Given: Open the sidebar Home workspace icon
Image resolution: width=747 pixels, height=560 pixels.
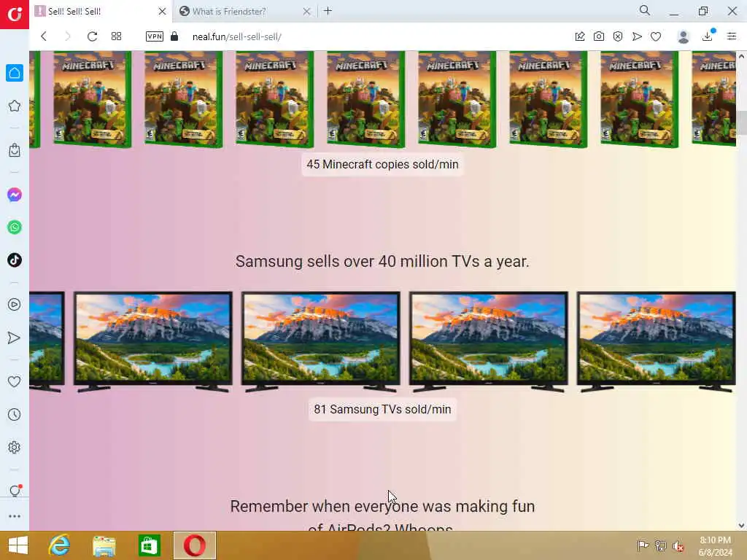Looking at the screenshot, I should [x=15, y=73].
